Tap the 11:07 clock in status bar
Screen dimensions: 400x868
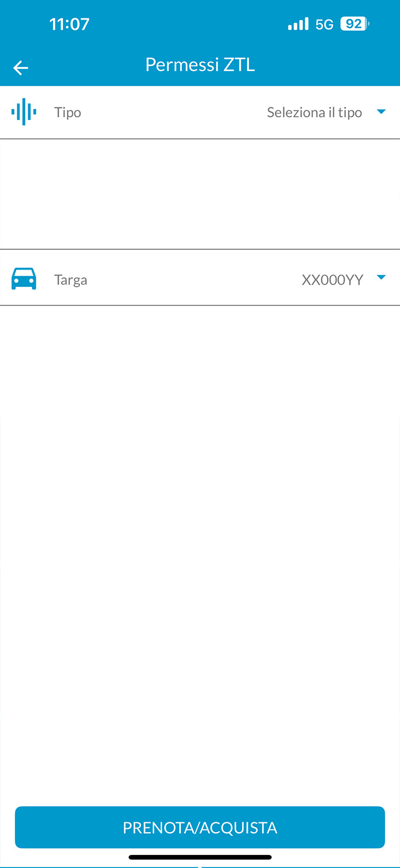point(69,24)
